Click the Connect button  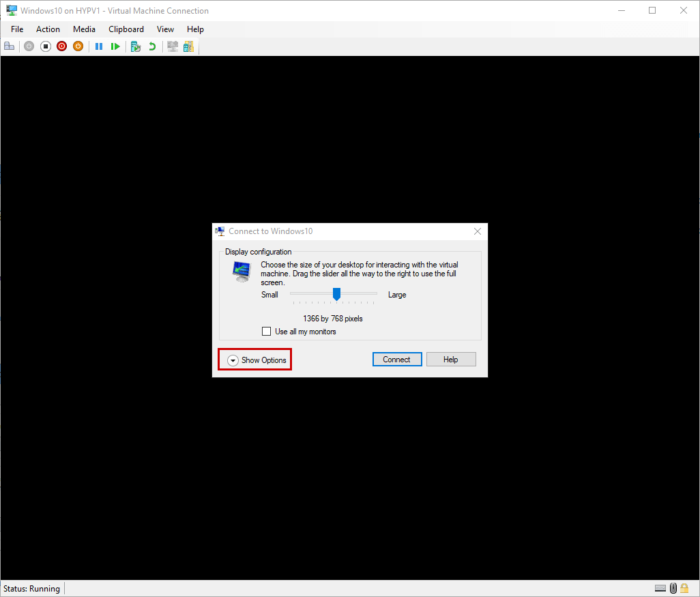click(397, 360)
